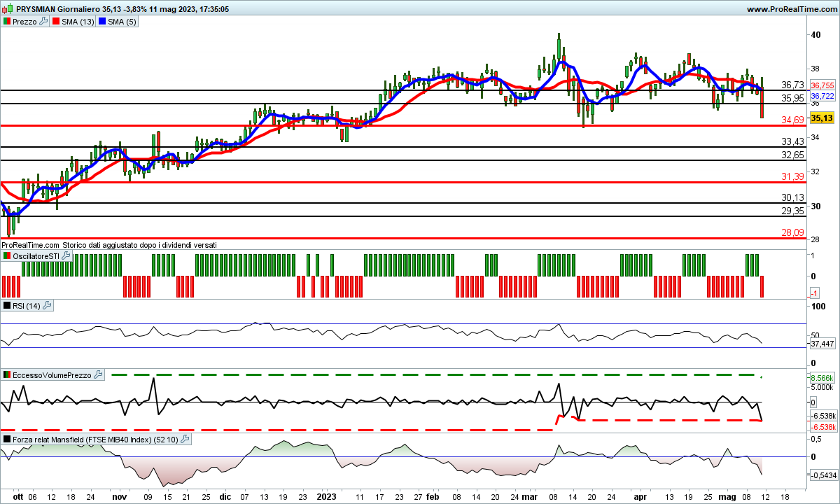Screen dimensions: 840x504
Task: Click the red-green icon beside Prezzo
Action: click(7, 22)
